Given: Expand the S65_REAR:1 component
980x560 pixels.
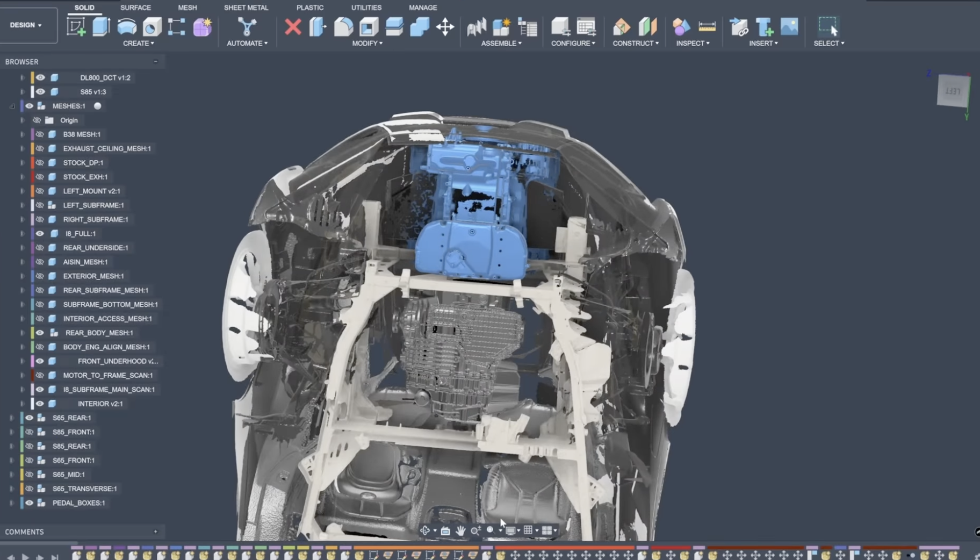Looking at the screenshot, I should (12, 418).
